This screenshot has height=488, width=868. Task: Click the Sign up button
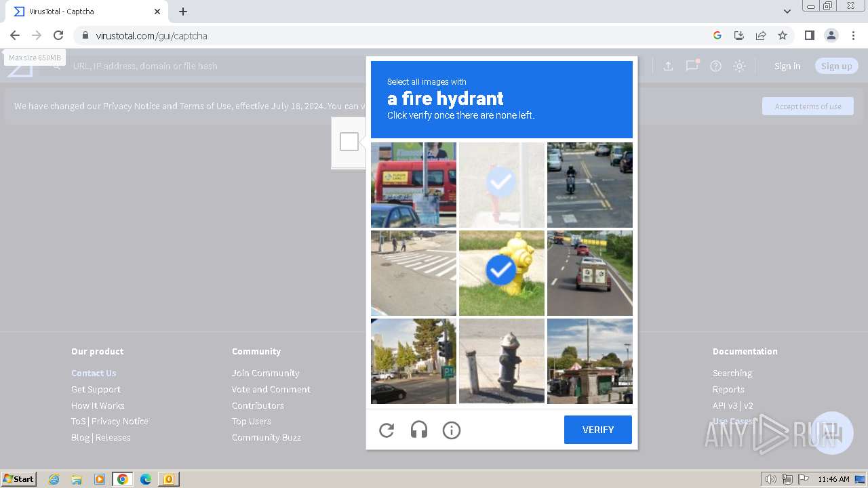tap(836, 66)
